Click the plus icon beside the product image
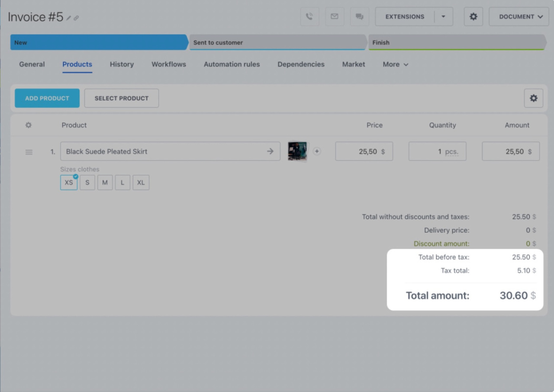The width and height of the screenshot is (554, 392). click(x=317, y=151)
